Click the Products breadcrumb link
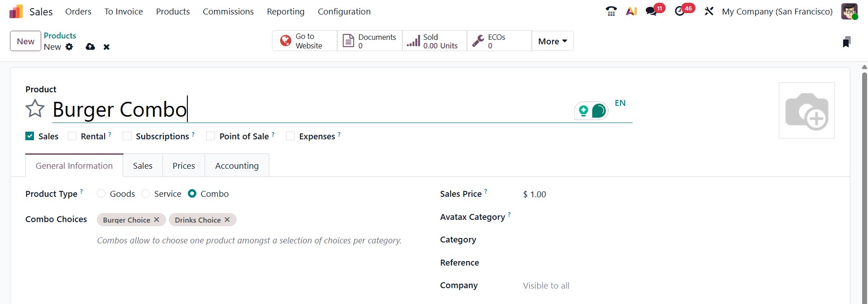Image resolution: width=868 pixels, height=304 pixels. click(x=60, y=35)
